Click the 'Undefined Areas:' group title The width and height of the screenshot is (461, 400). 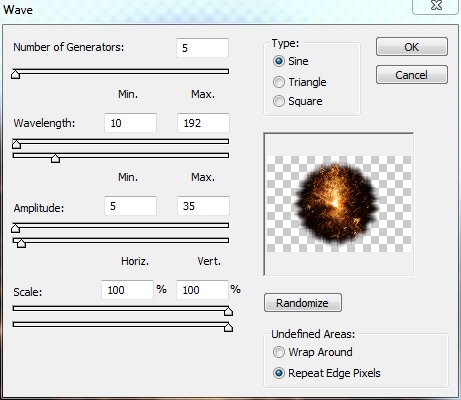tap(313, 334)
